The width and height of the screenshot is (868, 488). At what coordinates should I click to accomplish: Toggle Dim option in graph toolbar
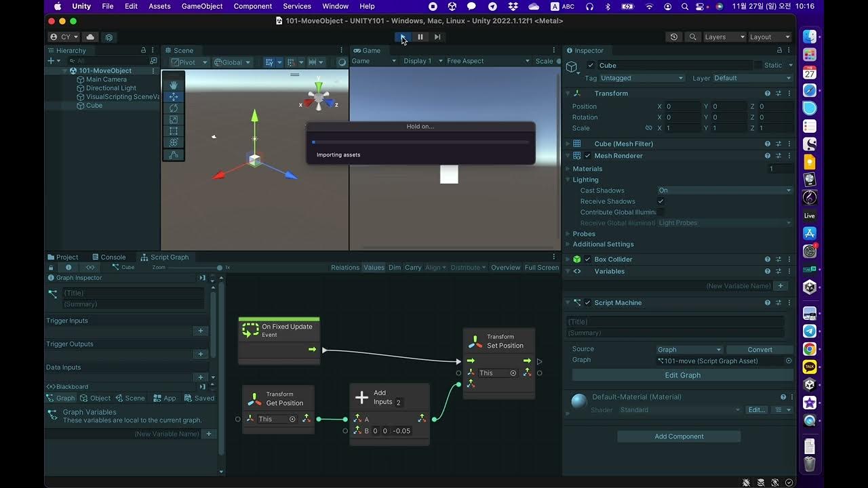(x=395, y=267)
